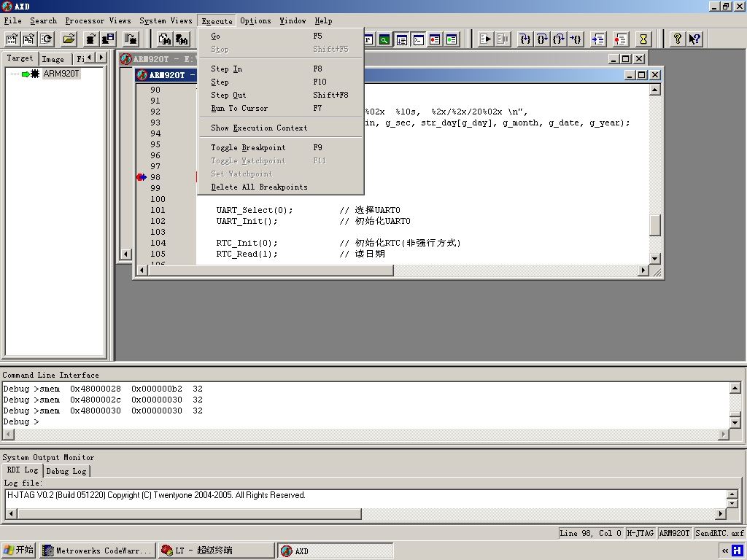Click the Stop execution toolbar icon

click(x=503, y=39)
